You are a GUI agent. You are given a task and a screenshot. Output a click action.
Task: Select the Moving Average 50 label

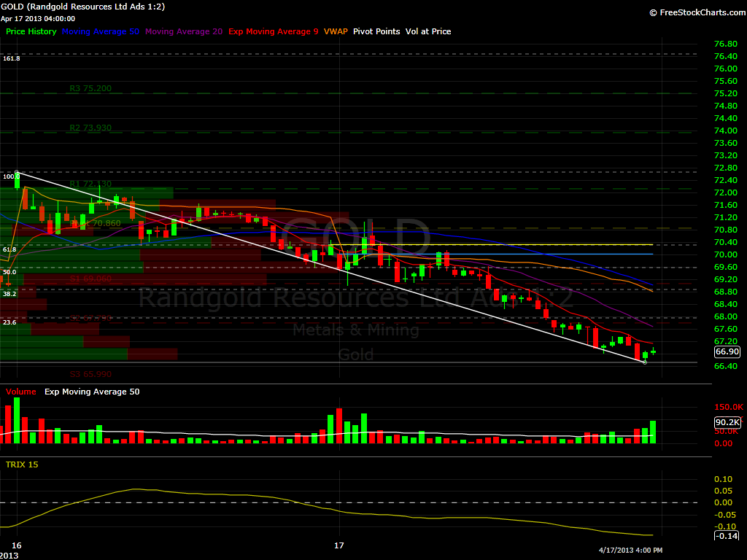[x=101, y=31]
